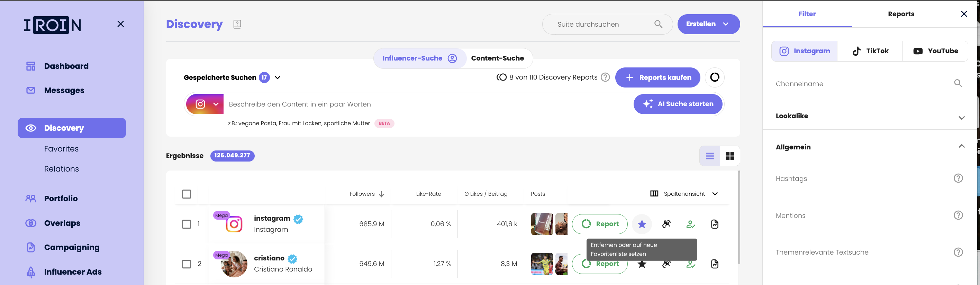Switch to the Reports tab
980x285 pixels.
(x=900, y=14)
